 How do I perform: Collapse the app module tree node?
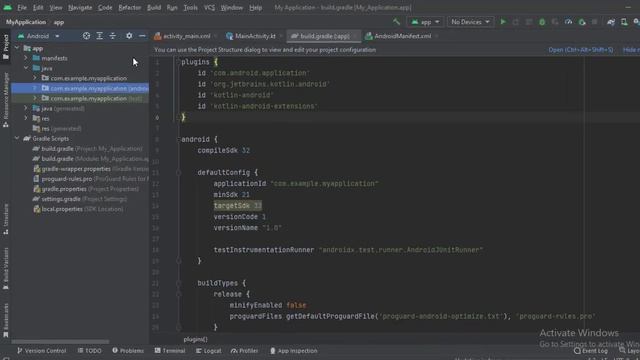point(17,48)
